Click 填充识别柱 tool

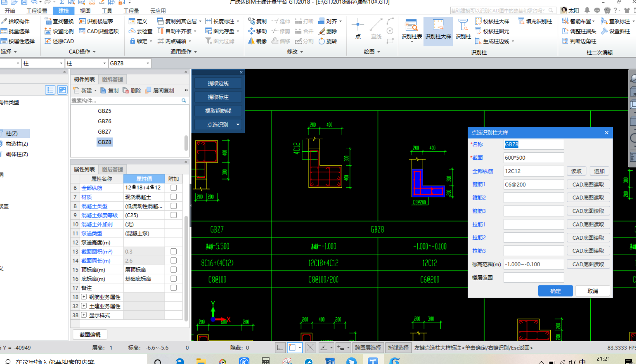tap(535, 21)
